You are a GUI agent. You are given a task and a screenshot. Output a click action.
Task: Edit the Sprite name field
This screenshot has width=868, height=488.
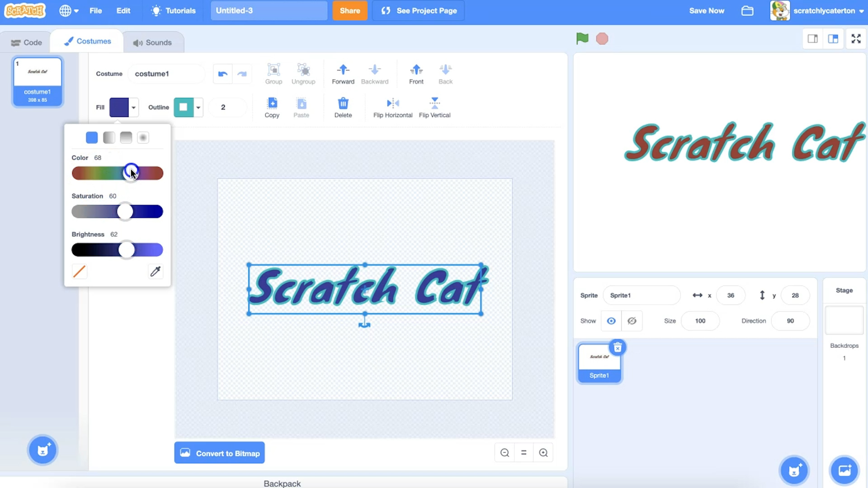(642, 295)
